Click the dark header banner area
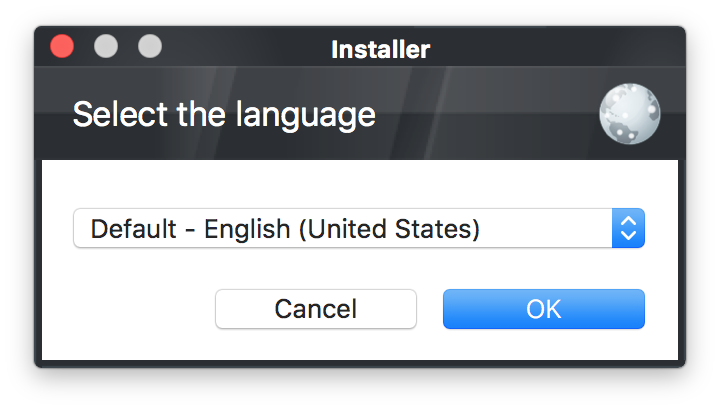 [482, 115]
